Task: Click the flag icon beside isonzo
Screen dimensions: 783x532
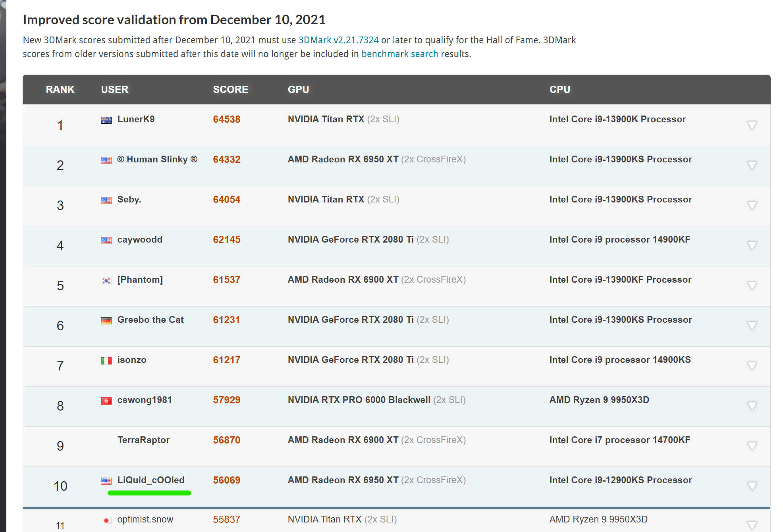Action: pos(106,361)
